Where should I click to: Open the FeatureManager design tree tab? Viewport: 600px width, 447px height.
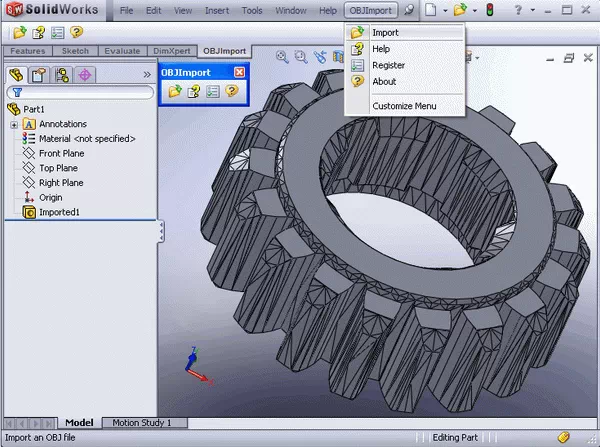[16, 74]
